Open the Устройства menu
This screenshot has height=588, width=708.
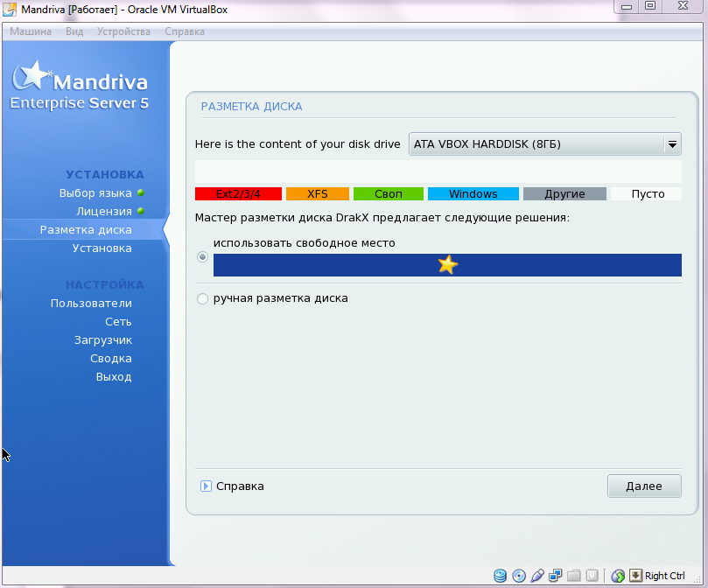[123, 31]
